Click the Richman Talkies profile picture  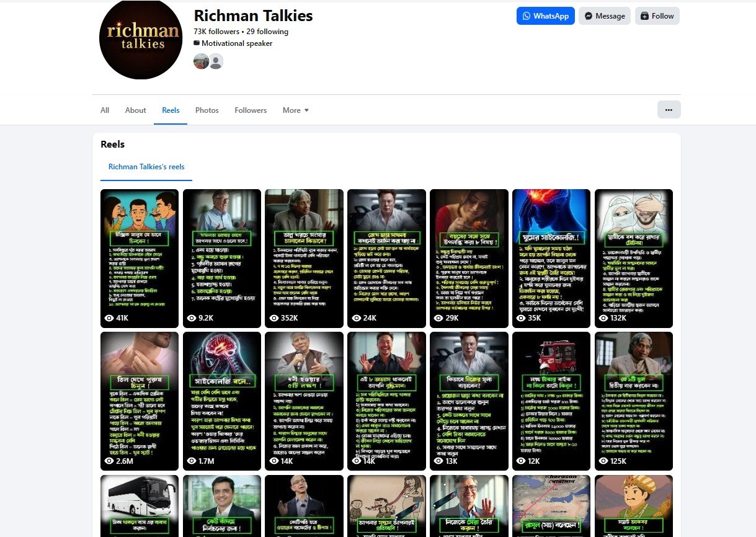(140, 38)
